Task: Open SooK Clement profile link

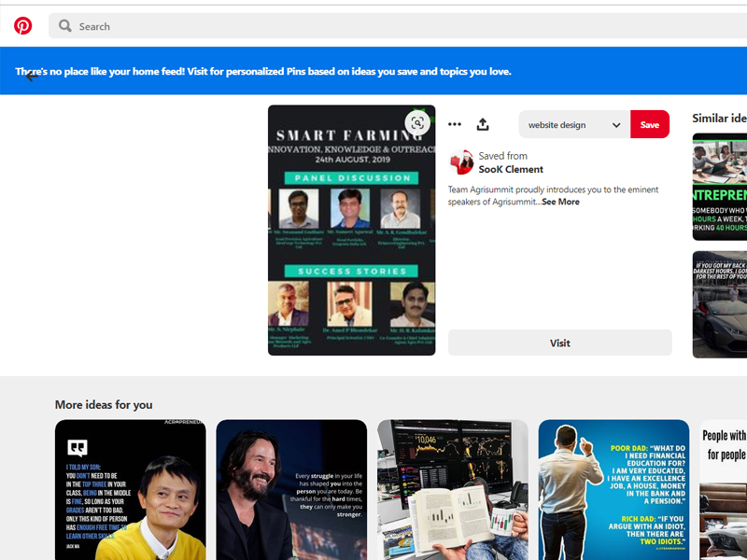Action: coord(511,170)
